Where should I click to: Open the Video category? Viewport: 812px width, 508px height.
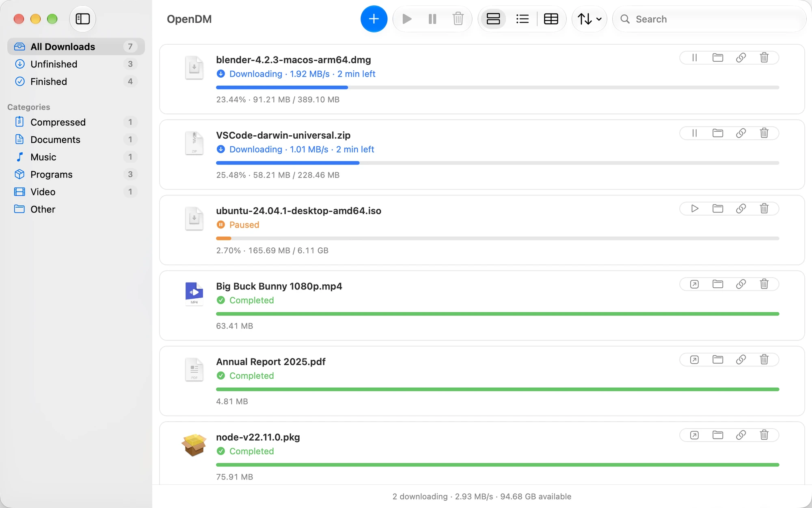(x=76, y=192)
